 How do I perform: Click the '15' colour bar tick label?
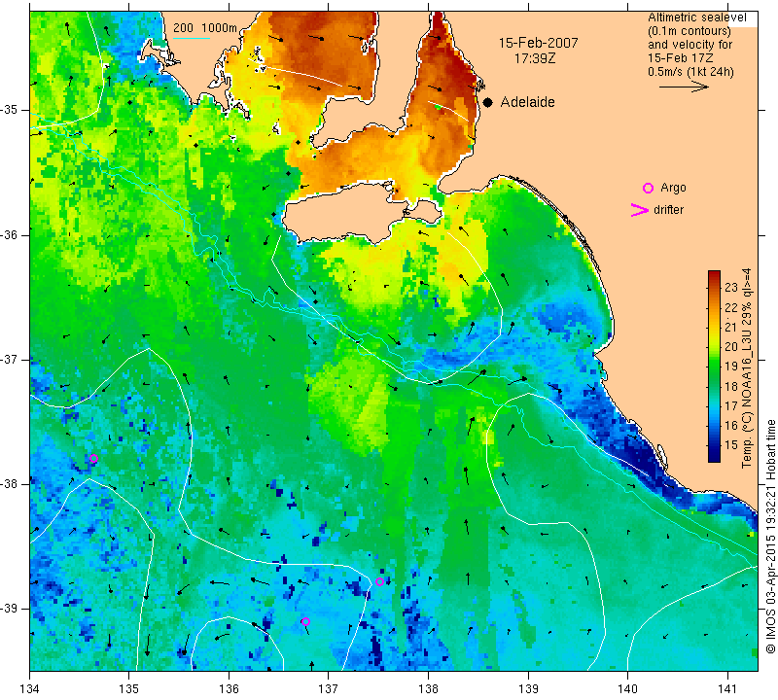click(731, 445)
